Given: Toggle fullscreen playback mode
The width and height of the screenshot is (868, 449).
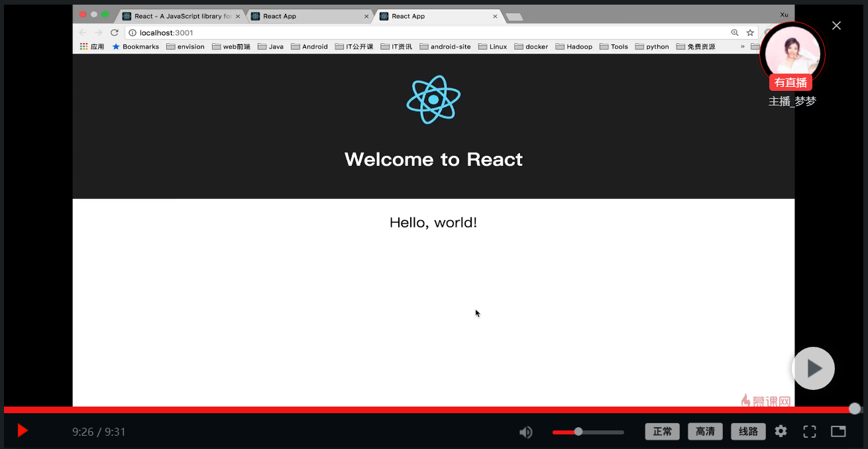Looking at the screenshot, I should coord(809,431).
